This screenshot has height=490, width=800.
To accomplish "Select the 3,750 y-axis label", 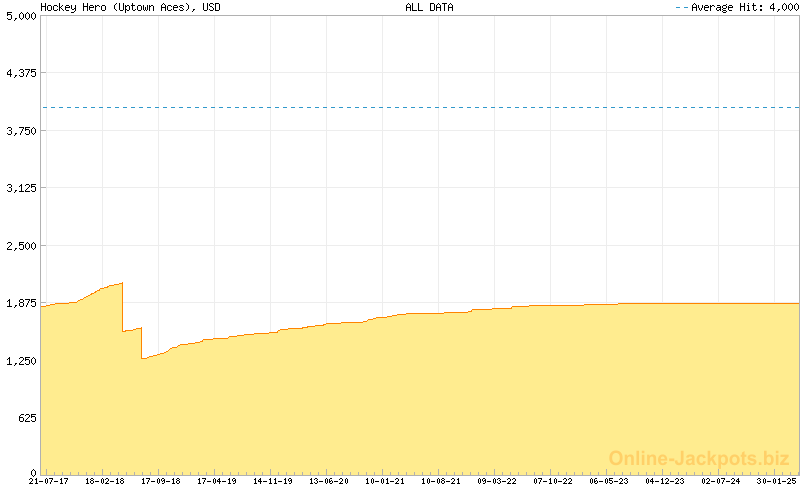I will coord(20,131).
